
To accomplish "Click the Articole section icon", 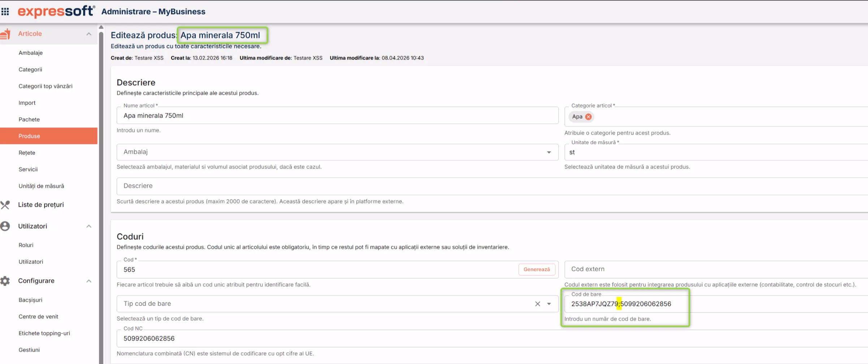I will 5,34.
